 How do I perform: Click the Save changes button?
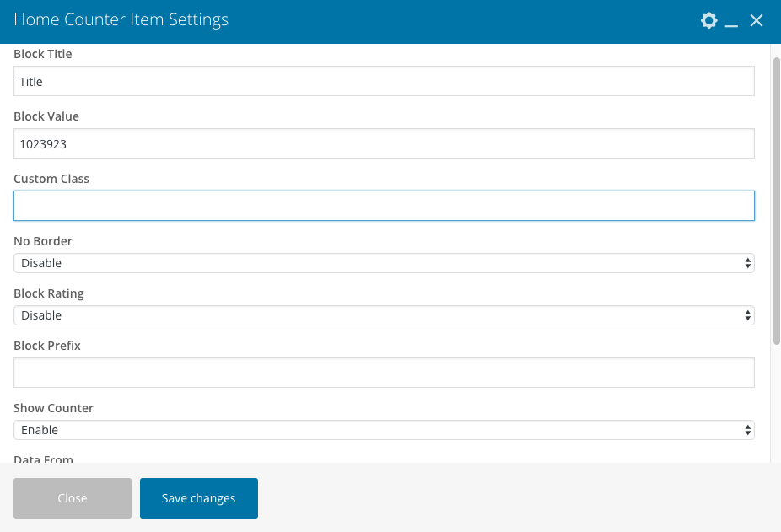click(x=199, y=498)
